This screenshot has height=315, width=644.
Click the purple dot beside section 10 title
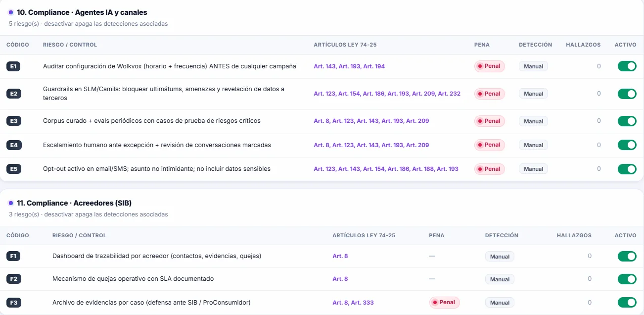click(x=11, y=12)
